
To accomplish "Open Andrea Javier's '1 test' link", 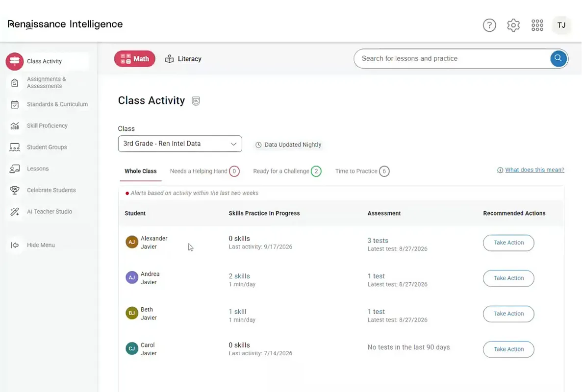I will tap(376, 276).
